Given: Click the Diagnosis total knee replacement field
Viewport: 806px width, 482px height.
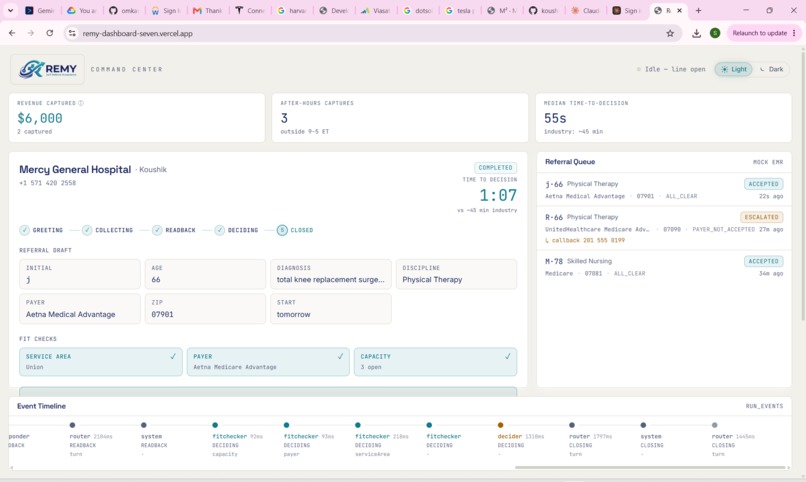Looking at the screenshot, I should [x=331, y=274].
